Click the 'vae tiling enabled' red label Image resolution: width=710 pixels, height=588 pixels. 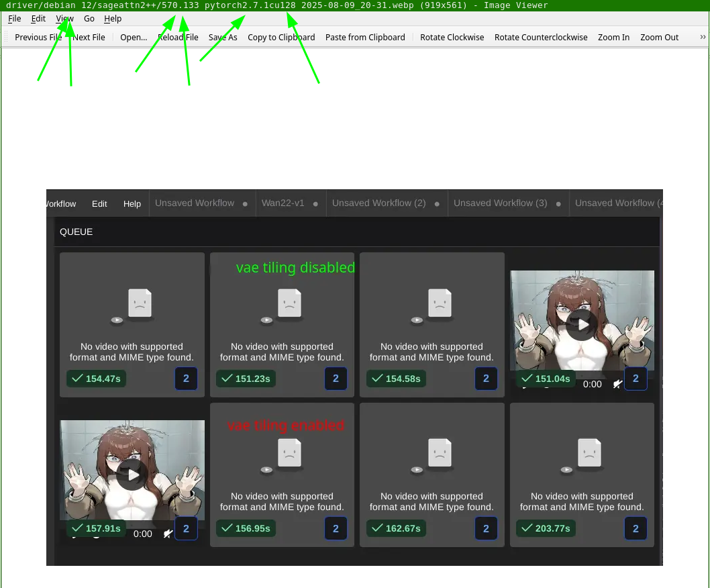point(286,425)
